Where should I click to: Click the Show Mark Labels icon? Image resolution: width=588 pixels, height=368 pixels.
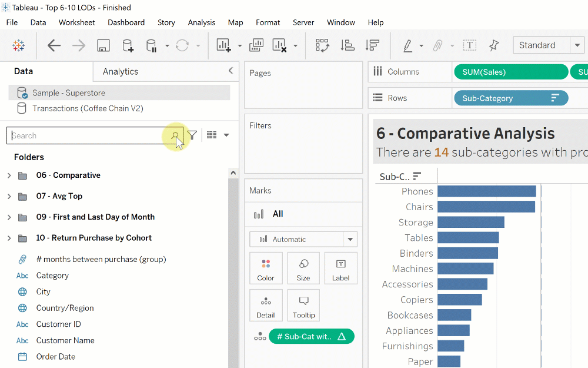[469, 45]
